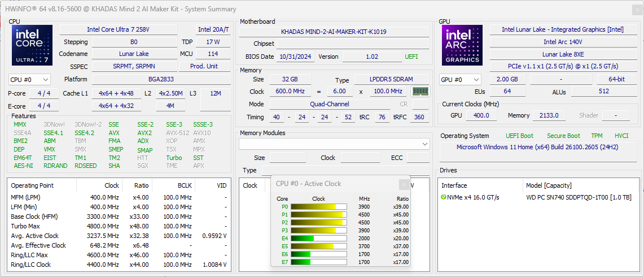Click the BIOS Version 1.02 field

click(x=372, y=57)
